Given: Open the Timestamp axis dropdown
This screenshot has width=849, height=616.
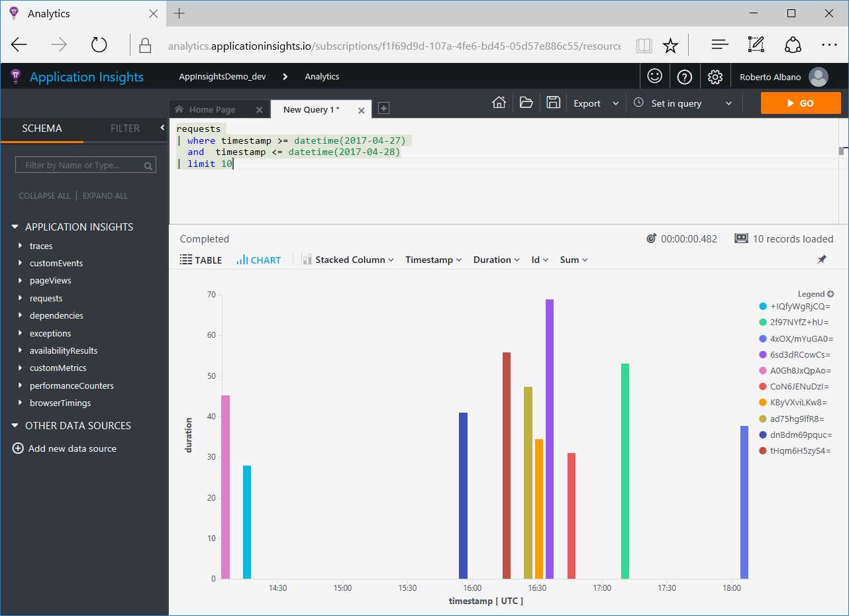Looking at the screenshot, I should (x=434, y=260).
